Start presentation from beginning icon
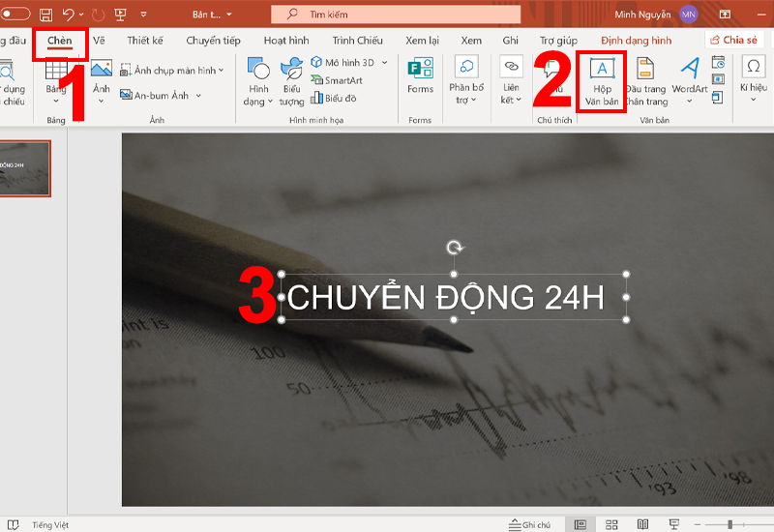 coord(120,15)
